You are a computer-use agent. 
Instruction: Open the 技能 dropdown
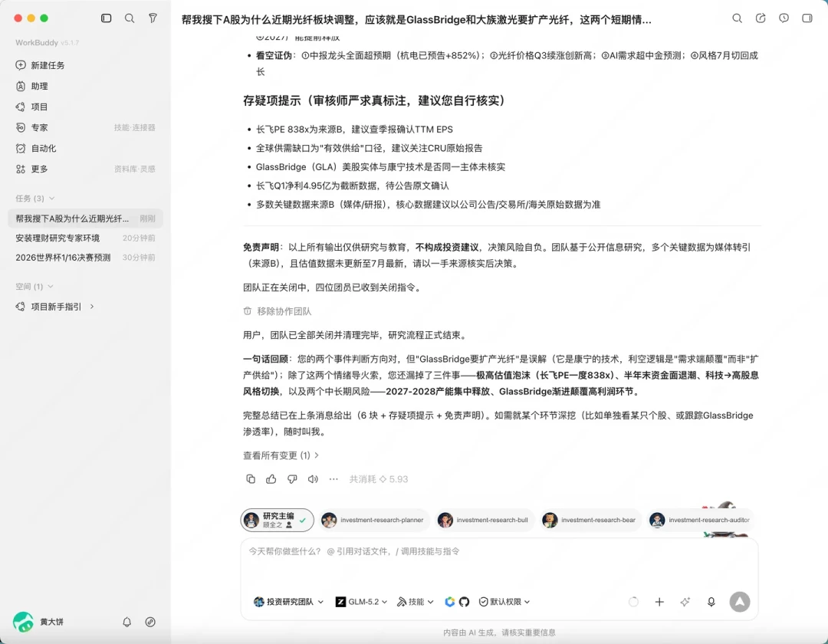(415, 602)
